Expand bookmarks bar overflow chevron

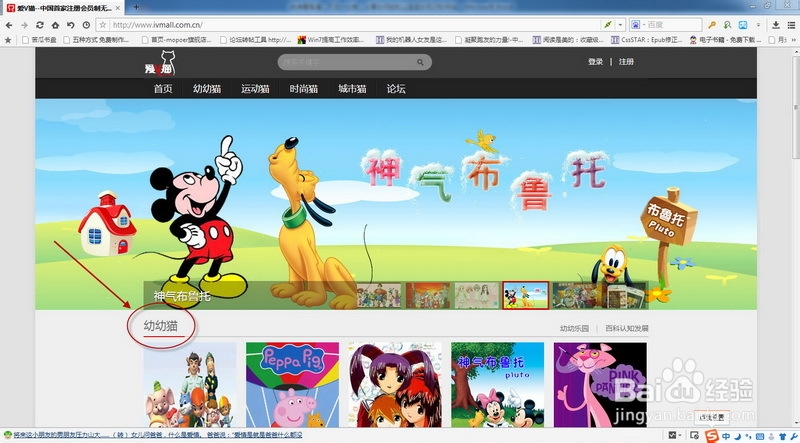click(792, 39)
